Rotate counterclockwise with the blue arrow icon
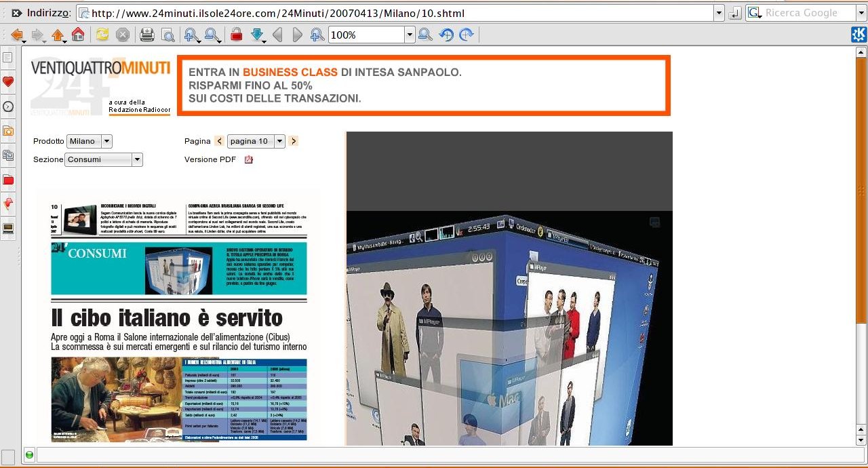The width and height of the screenshot is (868, 468). pyautogui.click(x=446, y=35)
